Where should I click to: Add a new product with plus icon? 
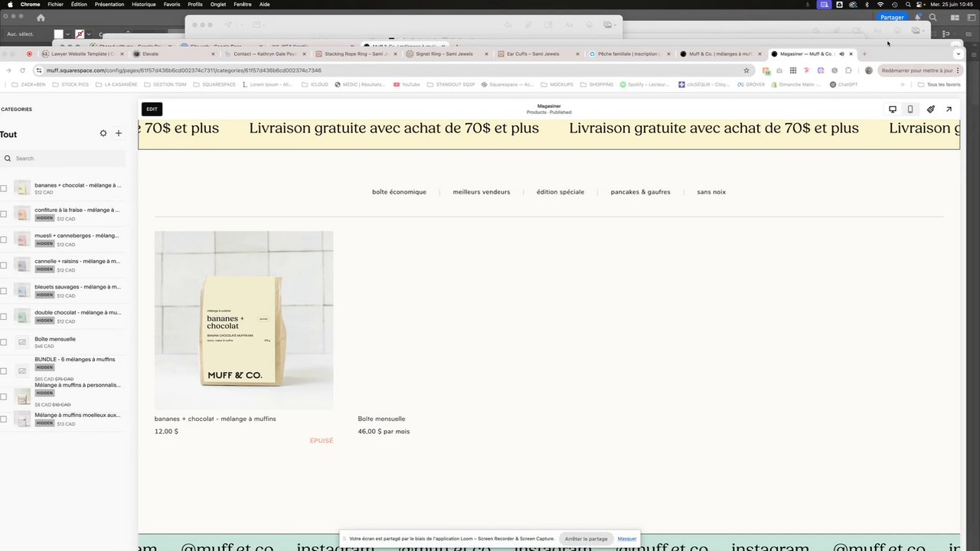pyautogui.click(x=118, y=133)
